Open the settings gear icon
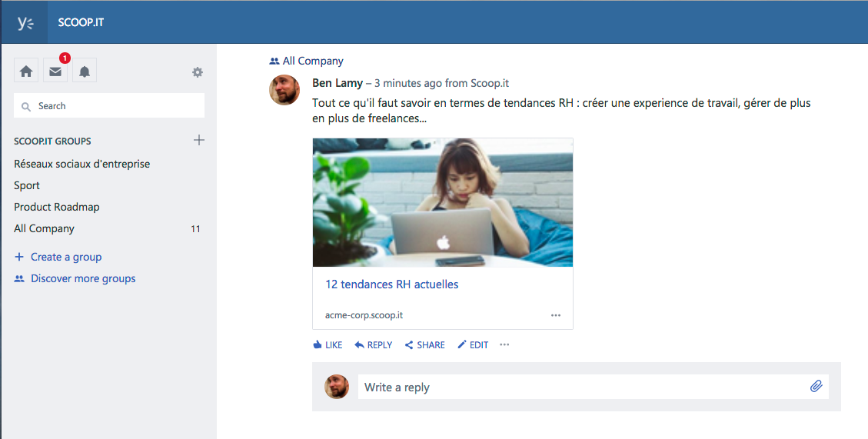Image resolution: width=868 pixels, height=439 pixels. [x=198, y=72]
